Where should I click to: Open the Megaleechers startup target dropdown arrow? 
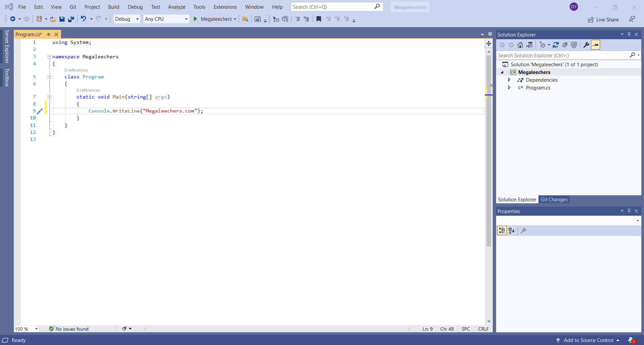point(235,19)
